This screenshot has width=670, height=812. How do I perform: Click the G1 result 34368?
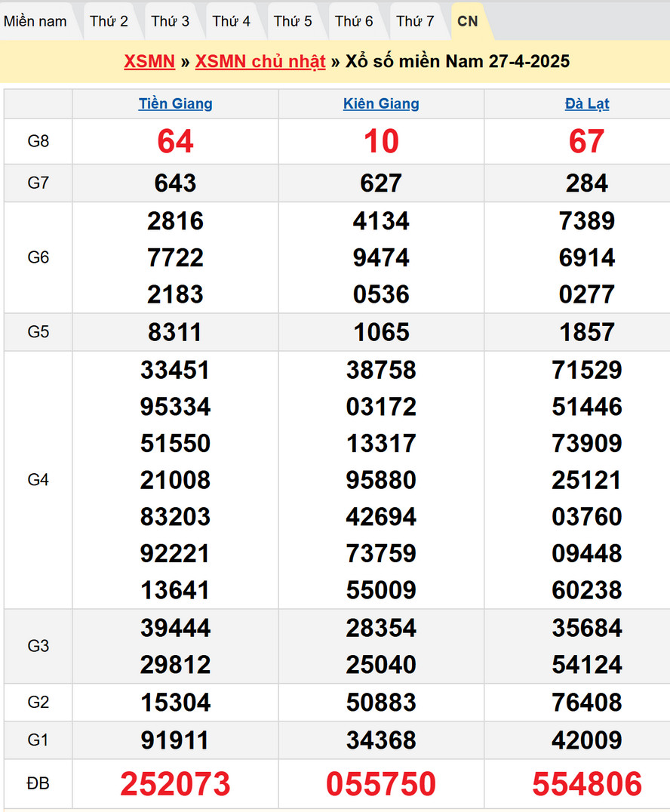pyautogui.click(x=381, y=740)
